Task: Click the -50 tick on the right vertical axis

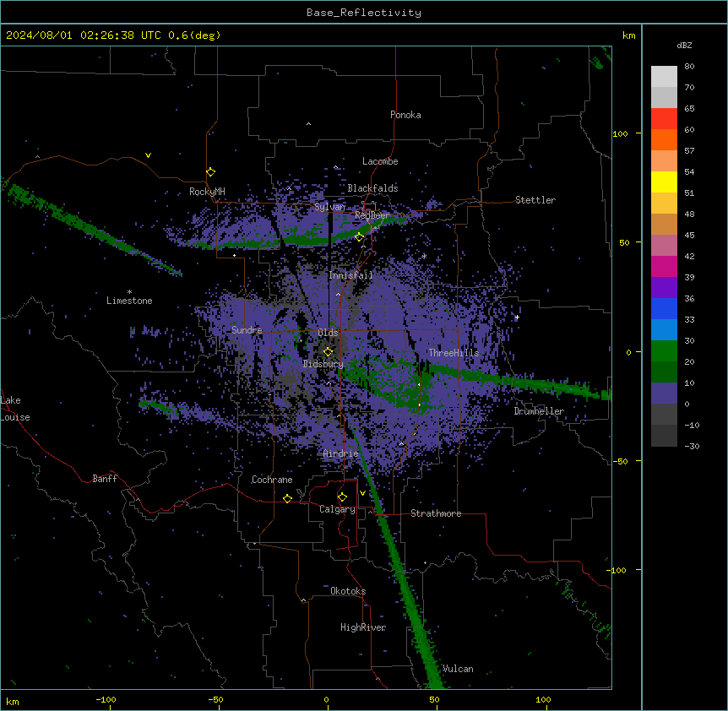Action: [620, 461]
